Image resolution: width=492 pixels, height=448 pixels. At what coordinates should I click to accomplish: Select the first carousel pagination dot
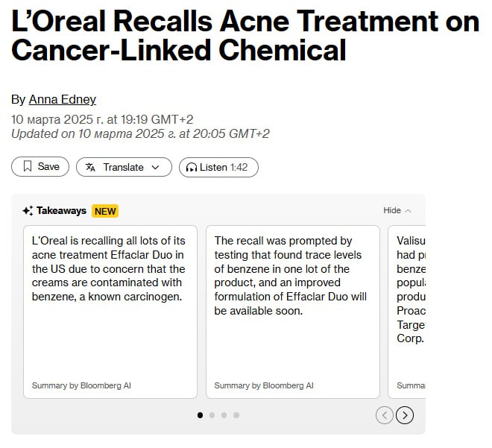200,415
